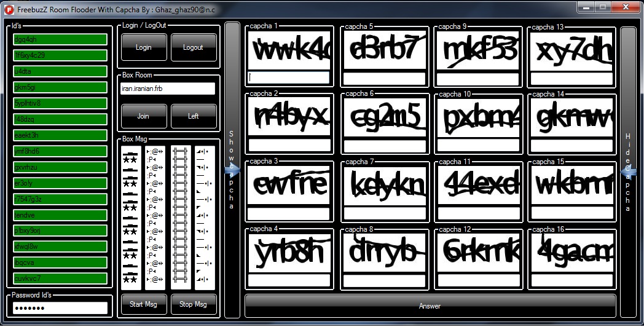Click the capcha 4 answer field
This screenshot has height=327, width=644.
coord(289,280)
